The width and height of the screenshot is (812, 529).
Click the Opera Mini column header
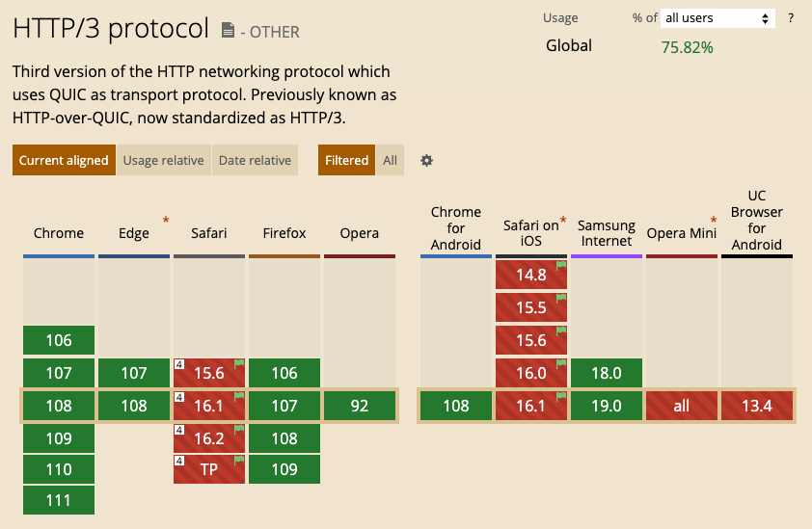point(682,233)
